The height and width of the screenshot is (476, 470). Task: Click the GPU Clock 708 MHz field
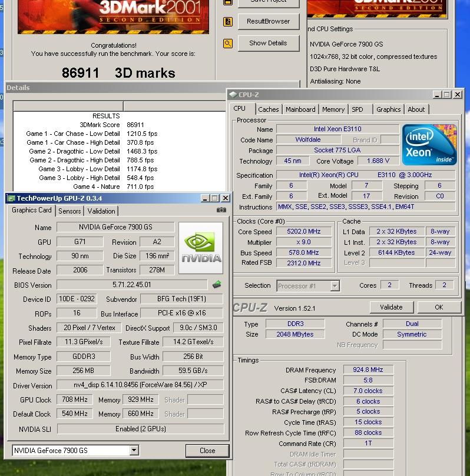74,400
